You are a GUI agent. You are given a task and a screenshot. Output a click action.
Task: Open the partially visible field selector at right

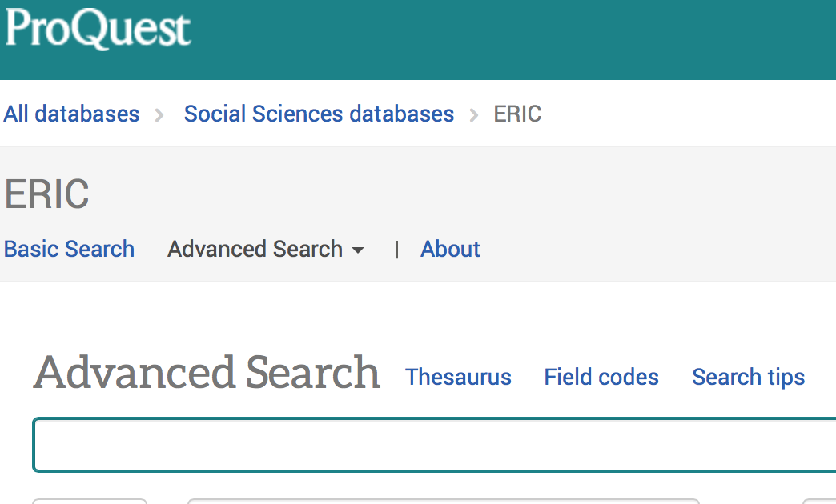tap(819, 501)
